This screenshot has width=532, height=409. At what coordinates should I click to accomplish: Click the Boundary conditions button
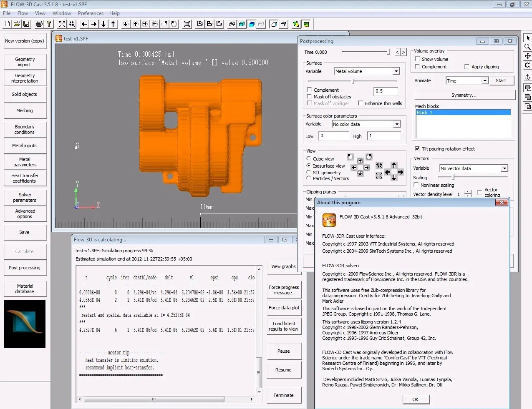[x=25, y=129]
